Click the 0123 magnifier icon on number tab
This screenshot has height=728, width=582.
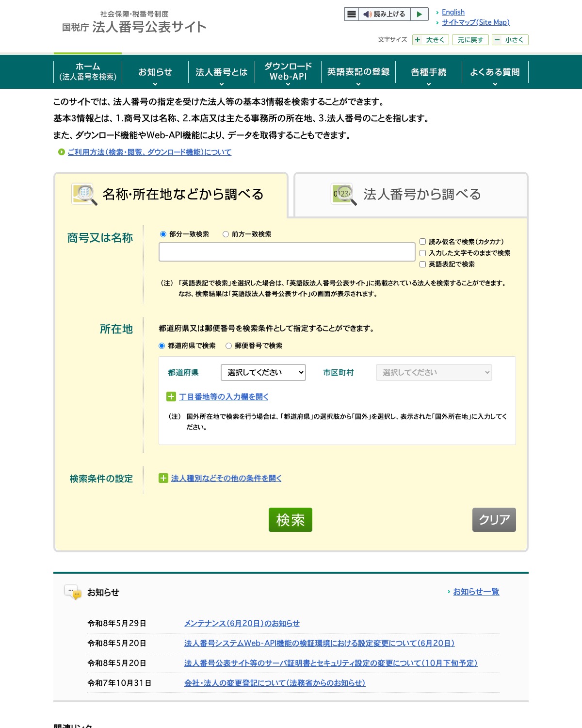(x=344, y=194)
